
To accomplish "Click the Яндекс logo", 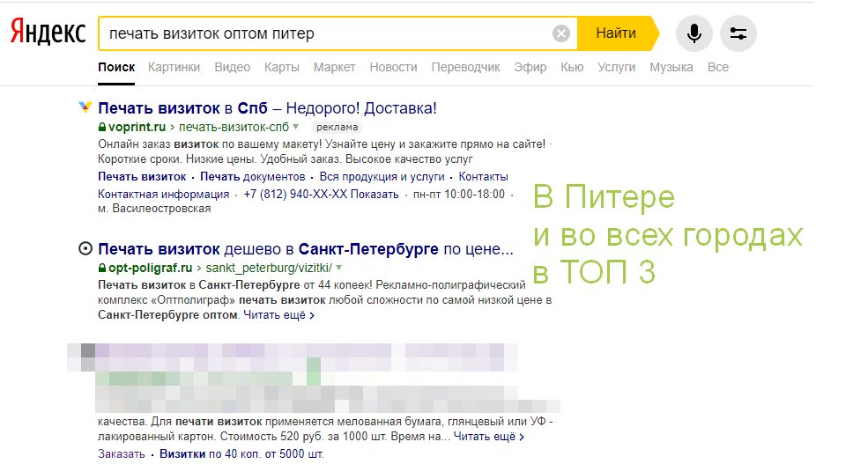I will tap(48, 32).
